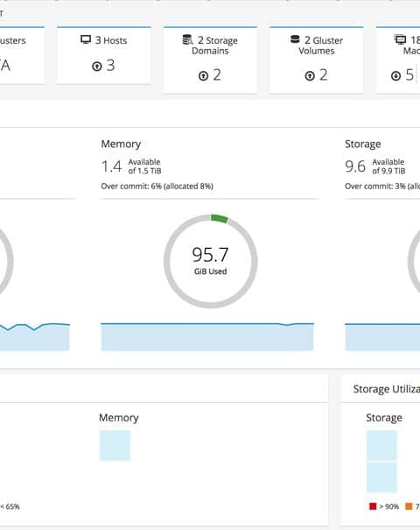Click the storage usage sparkline chart
Screen dimensions: 420x530
[x=382, y=336]
